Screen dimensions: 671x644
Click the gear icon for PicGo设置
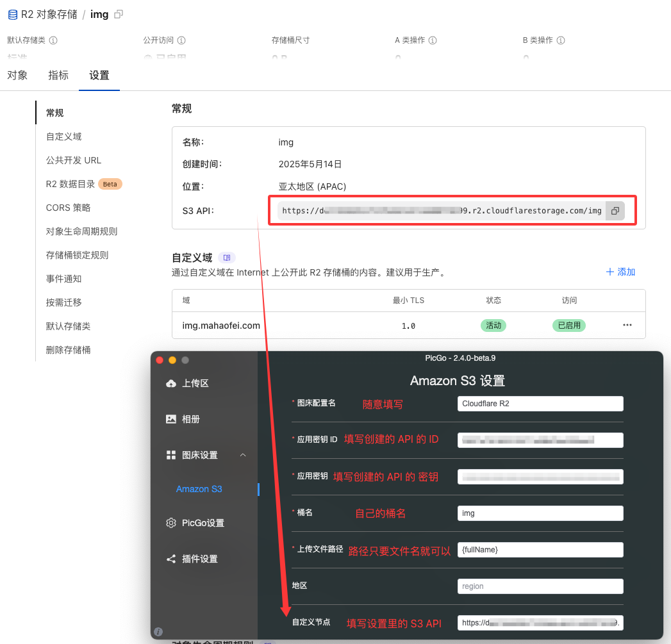point(171,523)
